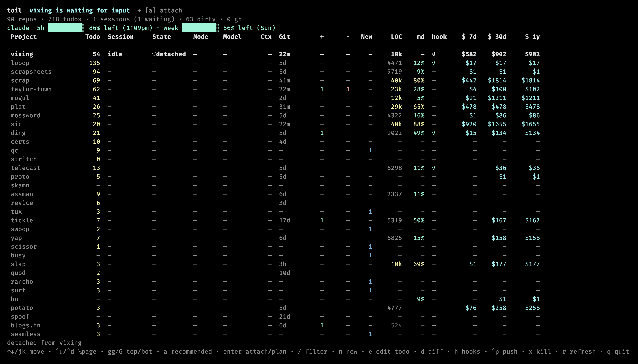The width and height of the screenshot is (638, 364).
Task: Select the vixing project row
Action: [274, 54]
